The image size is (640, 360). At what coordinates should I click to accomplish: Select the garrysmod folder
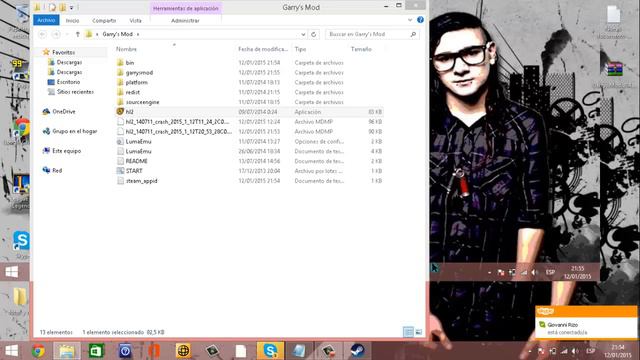tap(250, 72)
